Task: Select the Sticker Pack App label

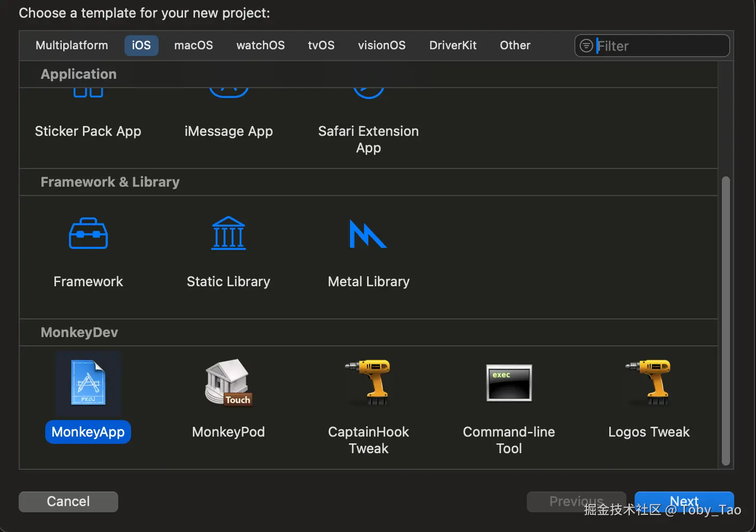Action: tap(88, 131)
